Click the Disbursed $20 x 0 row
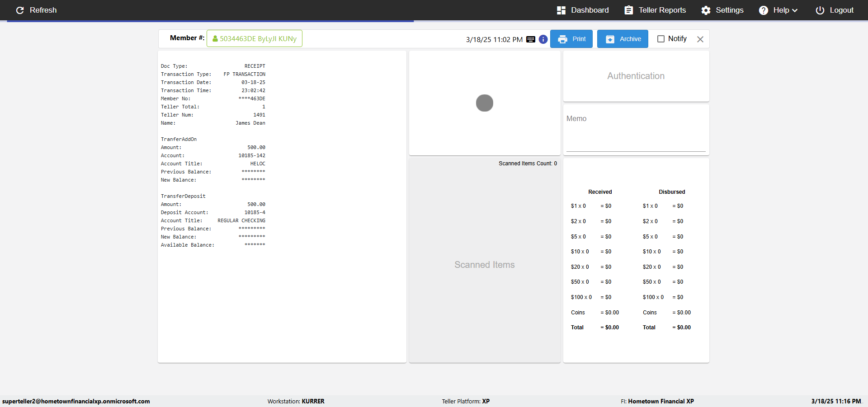The width and height of the screenshot is (868, 407). 663,267
